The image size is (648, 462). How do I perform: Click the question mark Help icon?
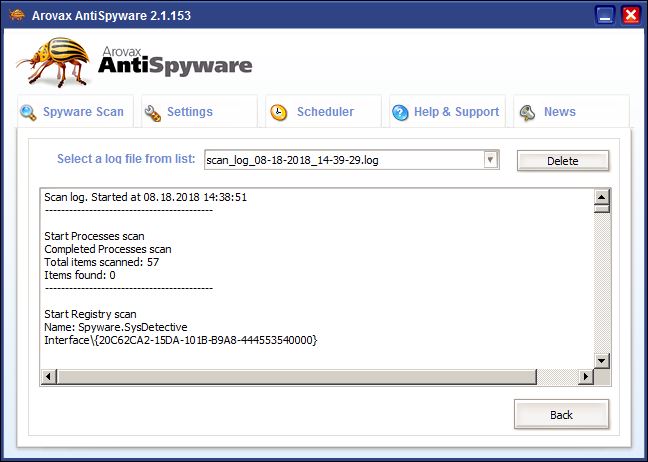(400, 112)
